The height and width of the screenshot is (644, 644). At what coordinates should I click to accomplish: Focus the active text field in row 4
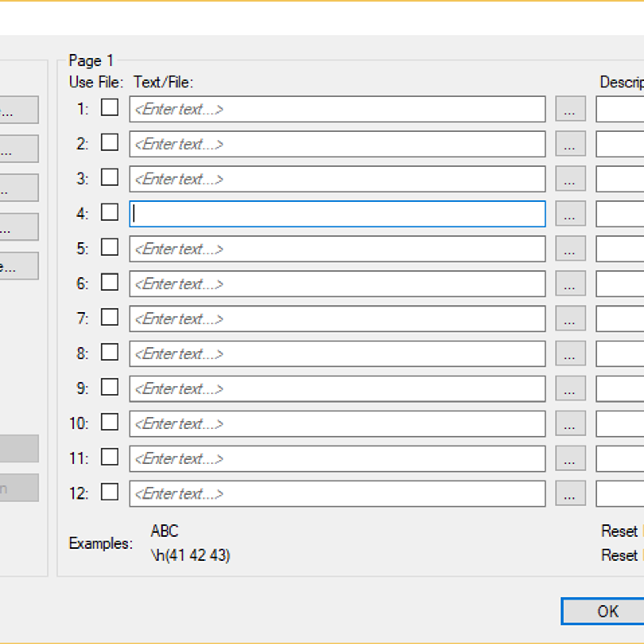[337, 214]
